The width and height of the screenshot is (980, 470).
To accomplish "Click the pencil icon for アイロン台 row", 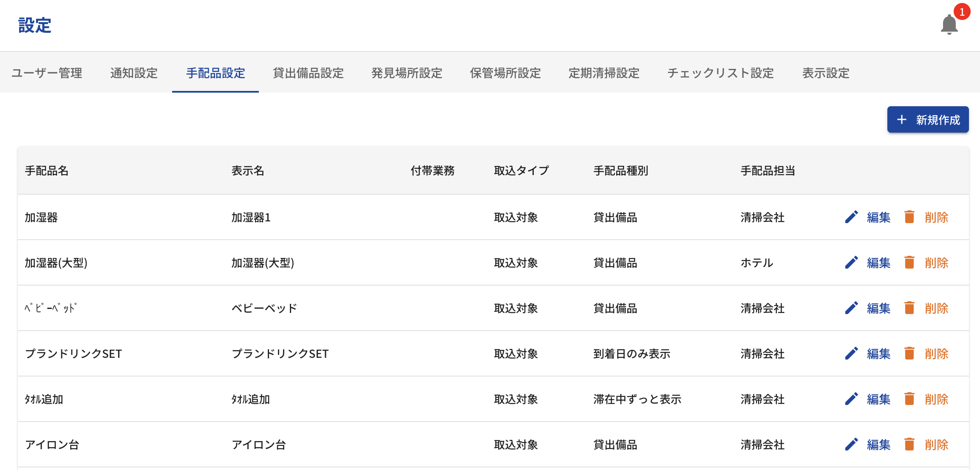I will [x=851, y=445].
